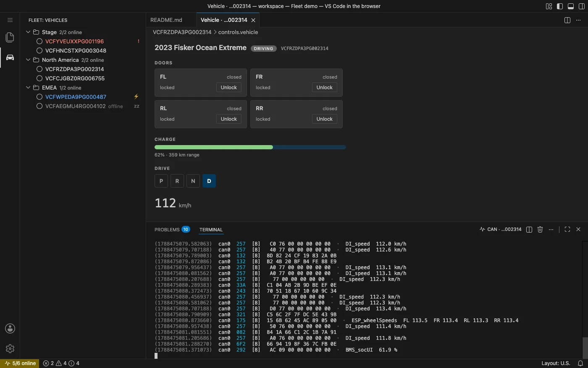Open the Explorer files view

(x=10, y=37)
